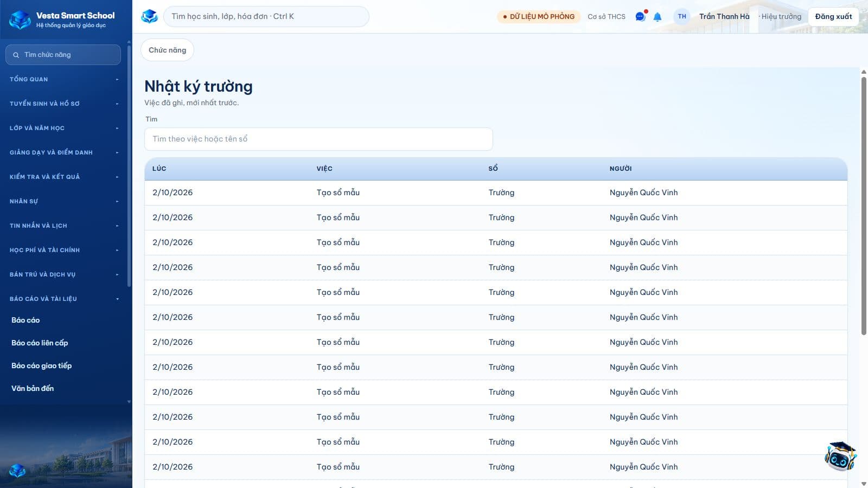
Task: Open Văn bản đến page
Action: click(33, 388)
